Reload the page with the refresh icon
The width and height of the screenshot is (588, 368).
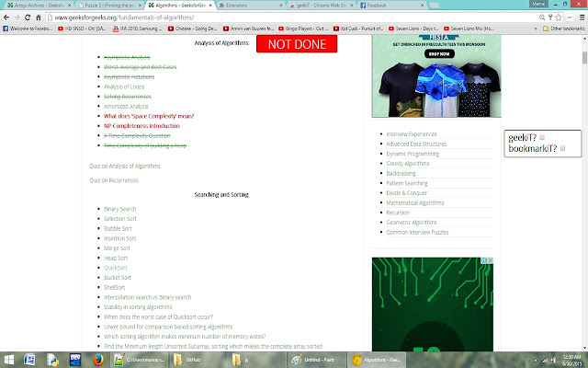coord(28,17)
